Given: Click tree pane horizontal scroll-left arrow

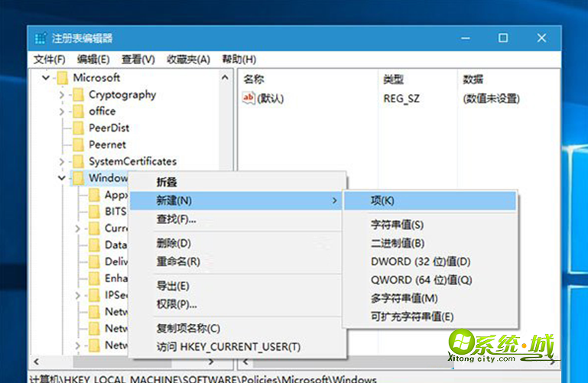Looking at the screenshot, I should click(x=37, y=362).
